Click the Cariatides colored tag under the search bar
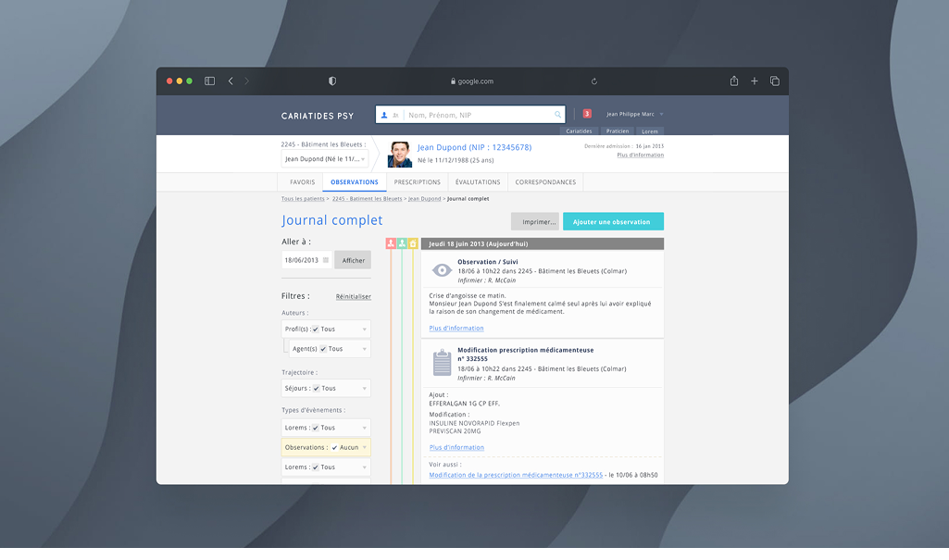The width and height of the screenshot is (949, 560). (x=579, y=131)
